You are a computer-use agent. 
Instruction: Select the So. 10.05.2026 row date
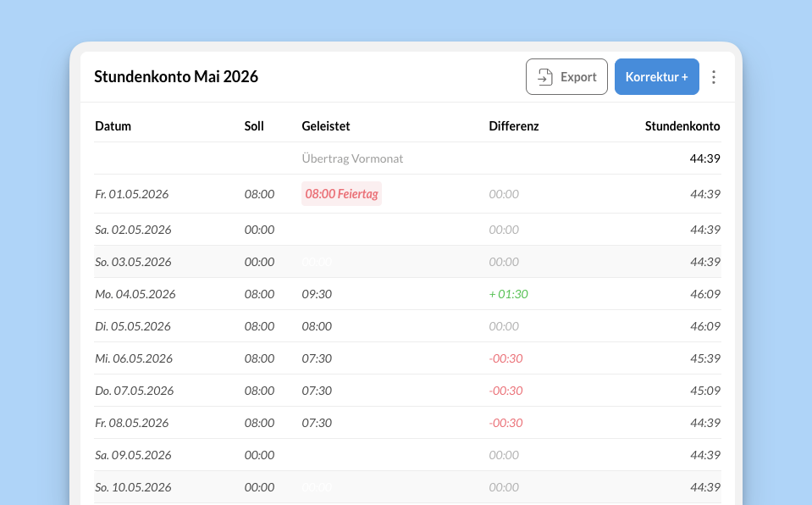[x=133, y=487]
